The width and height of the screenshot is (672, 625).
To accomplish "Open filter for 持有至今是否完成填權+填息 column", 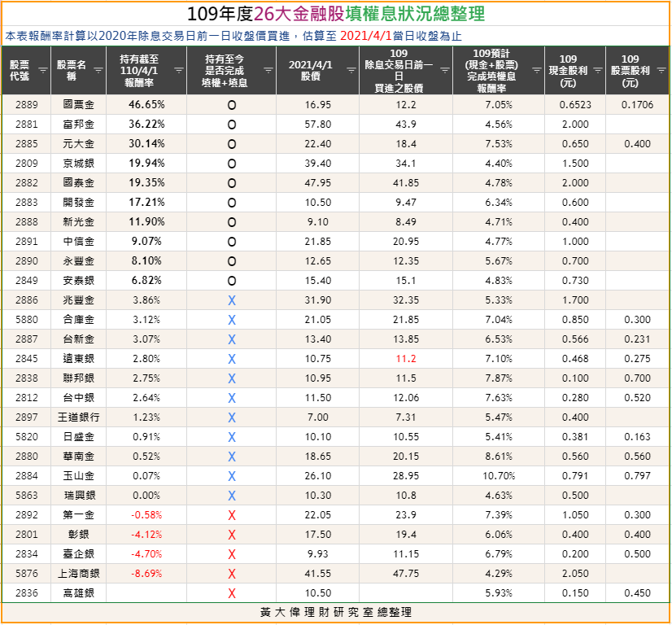I will point(268,70).
